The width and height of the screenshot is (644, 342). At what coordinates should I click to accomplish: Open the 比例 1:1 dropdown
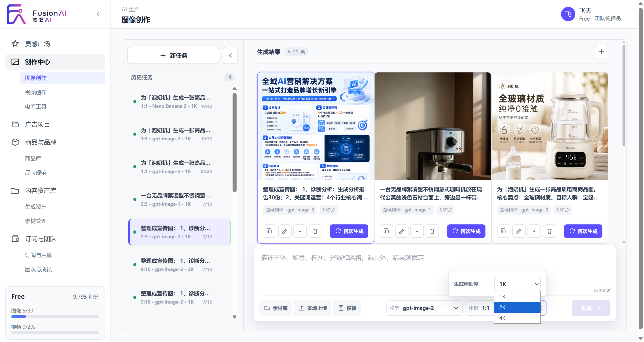480,308
